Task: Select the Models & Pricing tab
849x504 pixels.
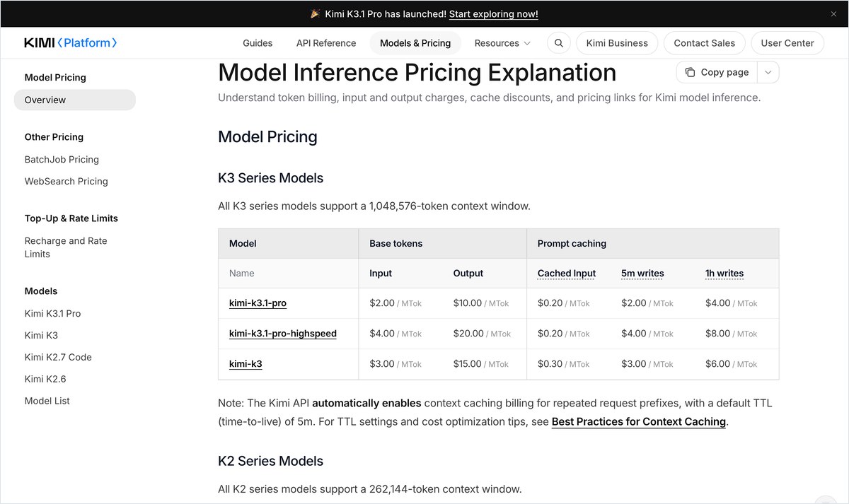Action: pyautogui.click(x=415, y=43)
